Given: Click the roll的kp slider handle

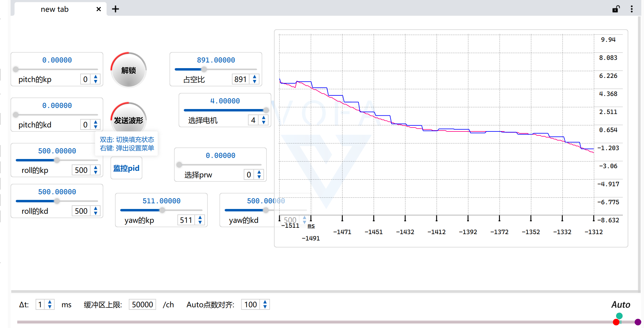Looking at the screenshot, I should click(57, 160).
